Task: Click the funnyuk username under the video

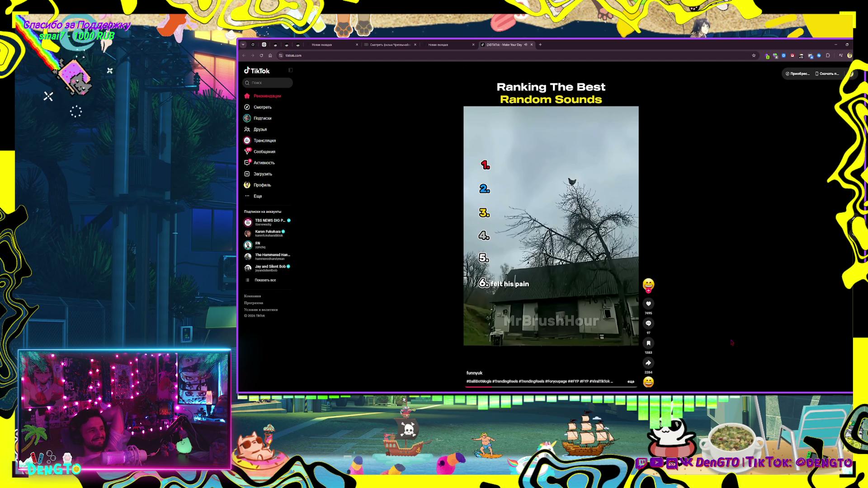Action: 474,373
